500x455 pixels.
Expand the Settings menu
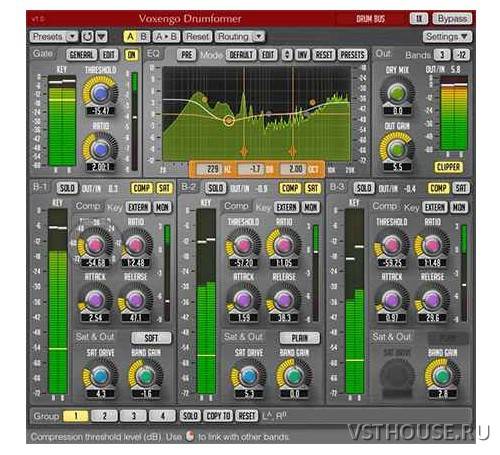click(x=447, y=36)
